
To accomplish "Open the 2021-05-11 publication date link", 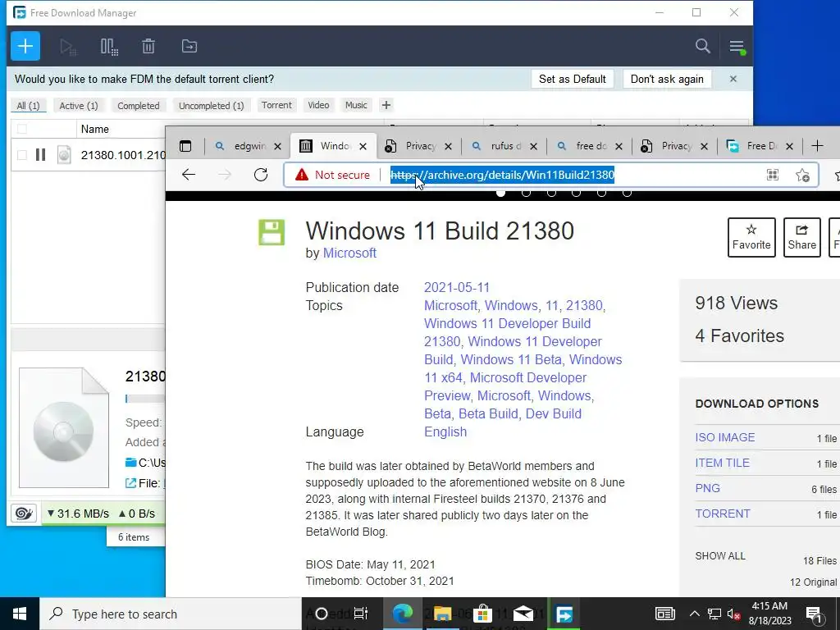I will coord(456,287).
